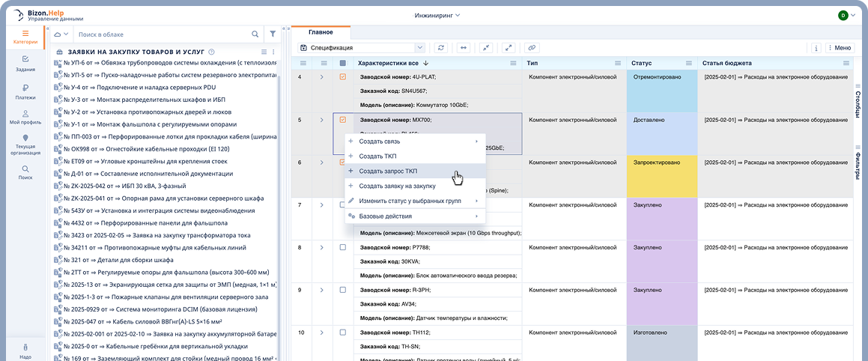Open the Надо item at sidebar bottom
This screenshot has width=868, height=361.
click(25, 351)
